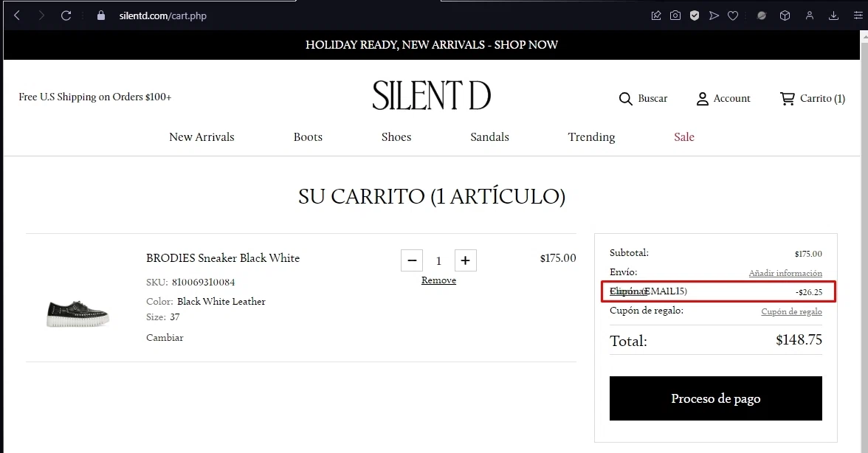The width and height of the screenshot is (868, 453).
Task: Click the sneaker product thumbnail
Action: pos(77,314)
